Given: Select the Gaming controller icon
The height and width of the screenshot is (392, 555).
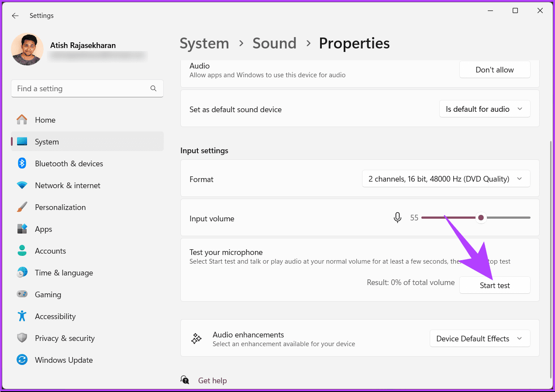Looking at the screenshot, I should (x=22, y=294).
